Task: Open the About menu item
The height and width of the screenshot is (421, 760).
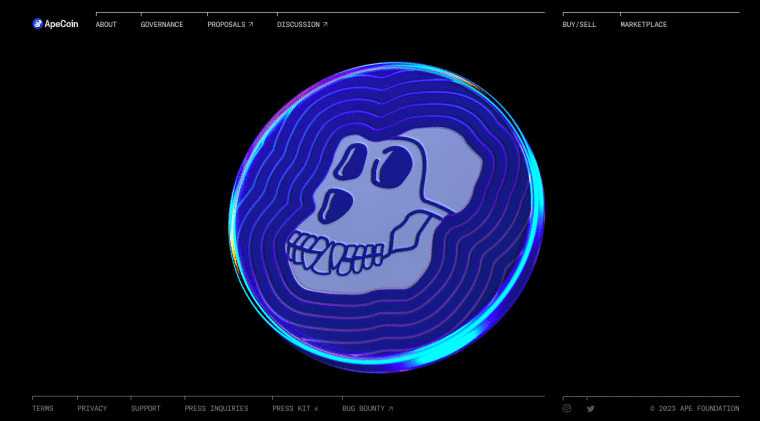Action: coord(106,24)
